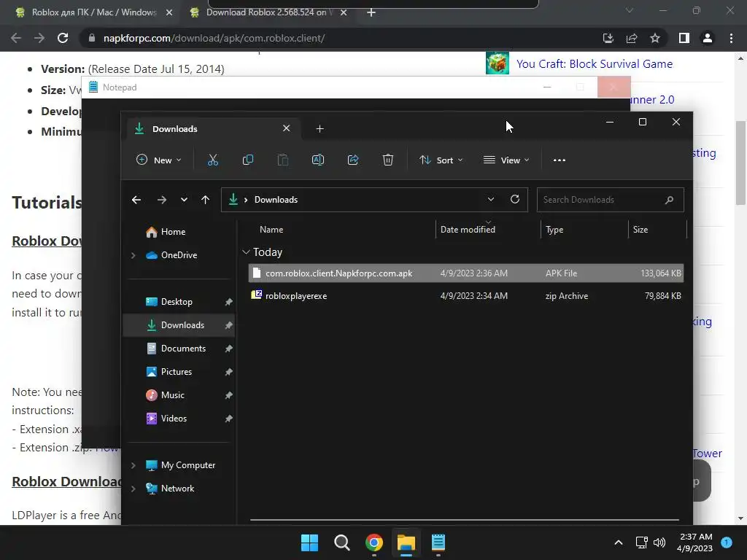This screenshot has height=560, width=747.
Task: Expand the address bar history dropdown
Action: (491, 199)
